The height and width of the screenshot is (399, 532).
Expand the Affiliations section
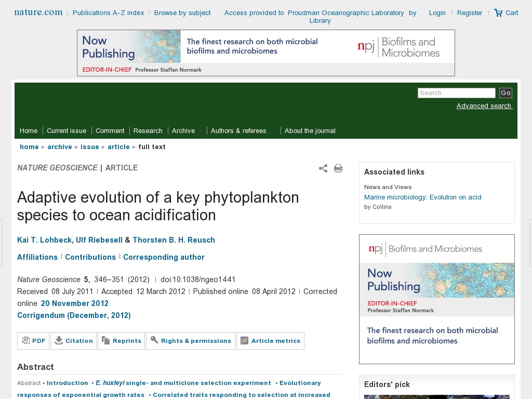[x=37, y=257]
